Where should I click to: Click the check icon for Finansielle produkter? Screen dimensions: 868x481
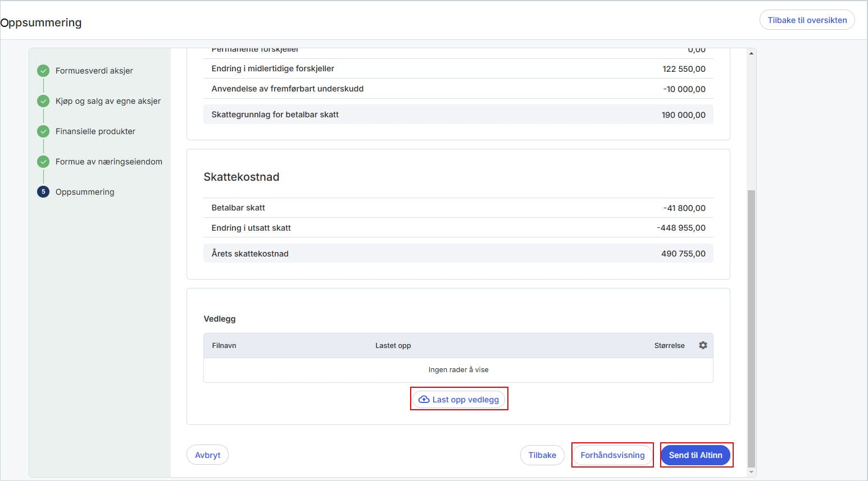click(43, 131)
